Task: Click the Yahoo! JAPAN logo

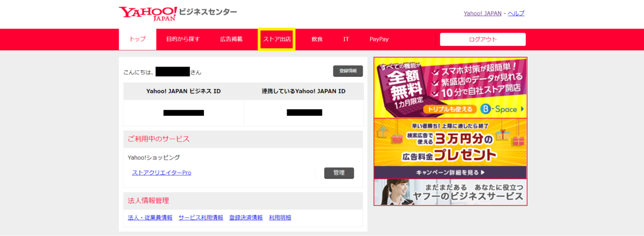Action: tap(148, 13)
